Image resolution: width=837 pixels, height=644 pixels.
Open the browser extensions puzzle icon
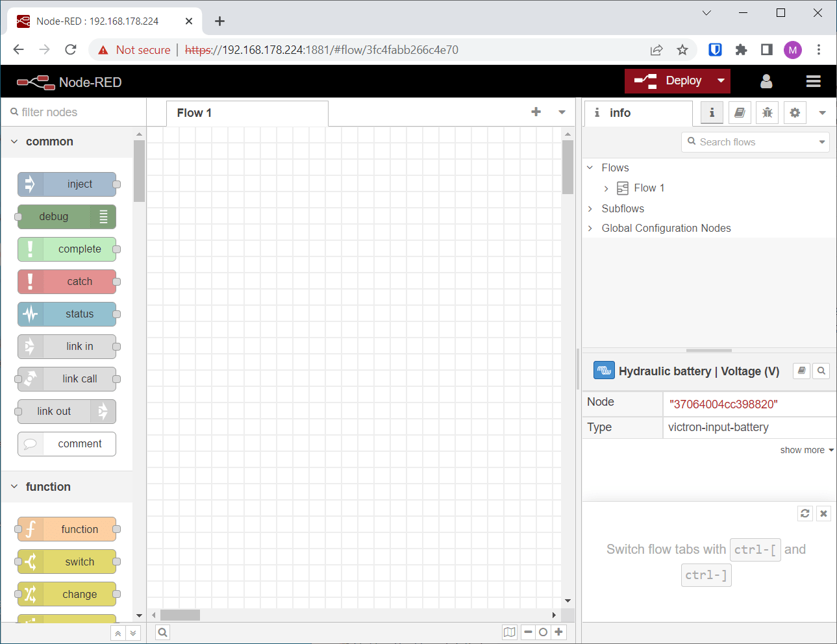(741, 50)
